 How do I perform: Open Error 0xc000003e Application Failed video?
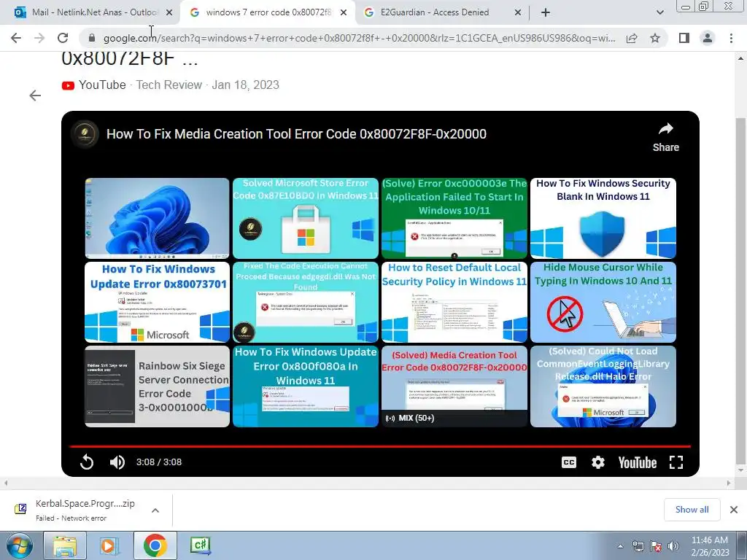454,218
